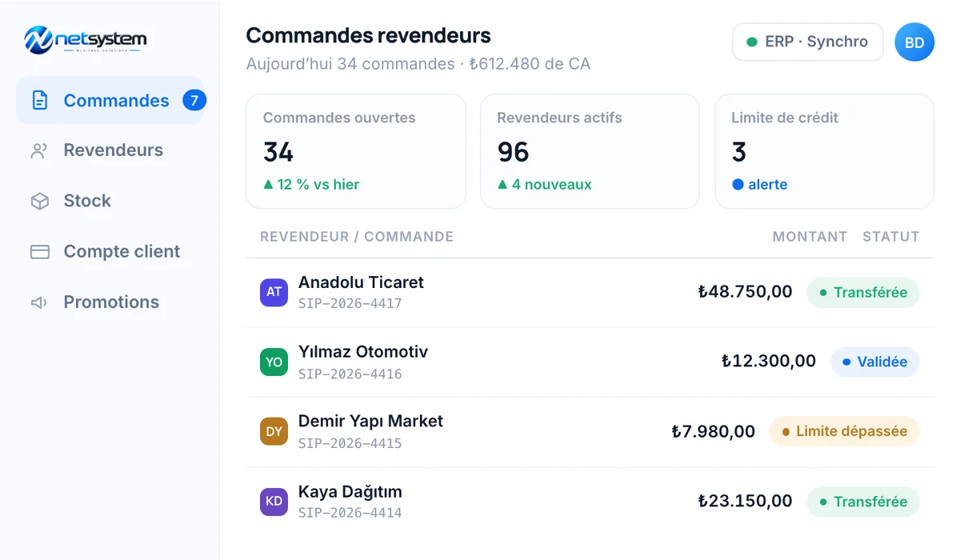Click the DY avatar for Demir Yapı Market
Viewport: 960px width, 560px height.
coord(274,431)
